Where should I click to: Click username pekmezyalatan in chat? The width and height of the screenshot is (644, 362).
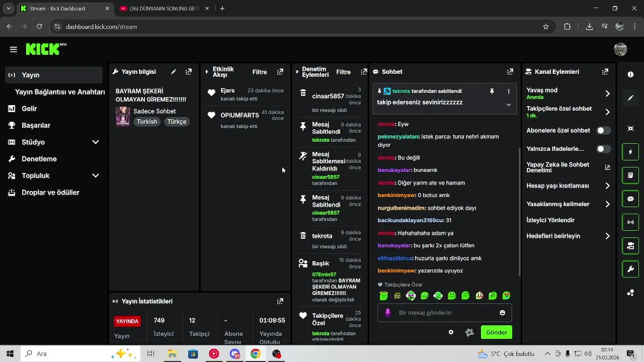click(x=398, y=137)
